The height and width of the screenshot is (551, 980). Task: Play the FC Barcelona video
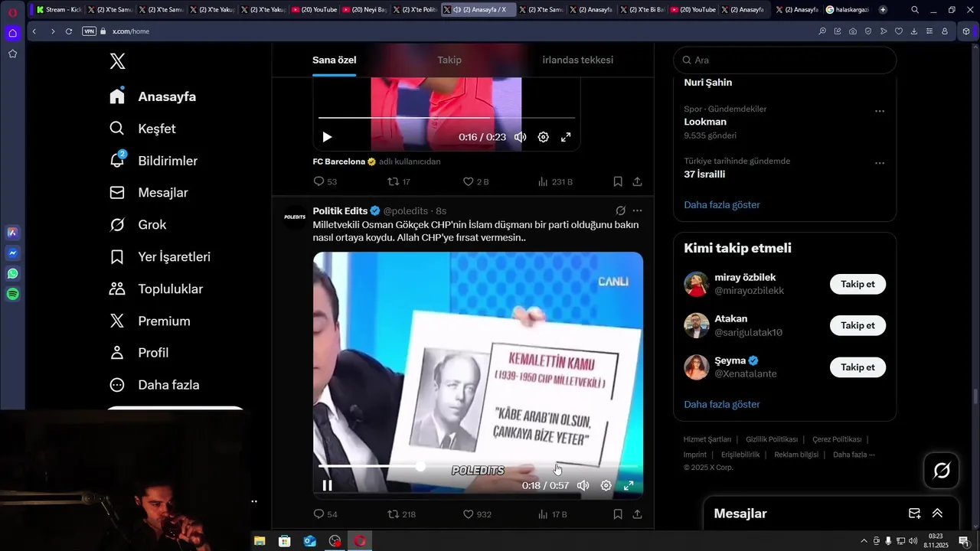(x=327, y=137)
